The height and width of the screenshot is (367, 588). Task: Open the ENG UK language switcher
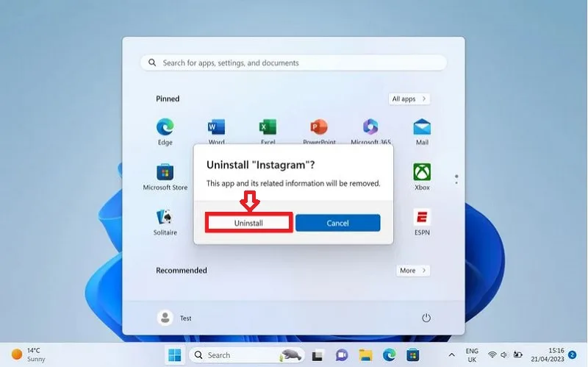tap(472, 355)
